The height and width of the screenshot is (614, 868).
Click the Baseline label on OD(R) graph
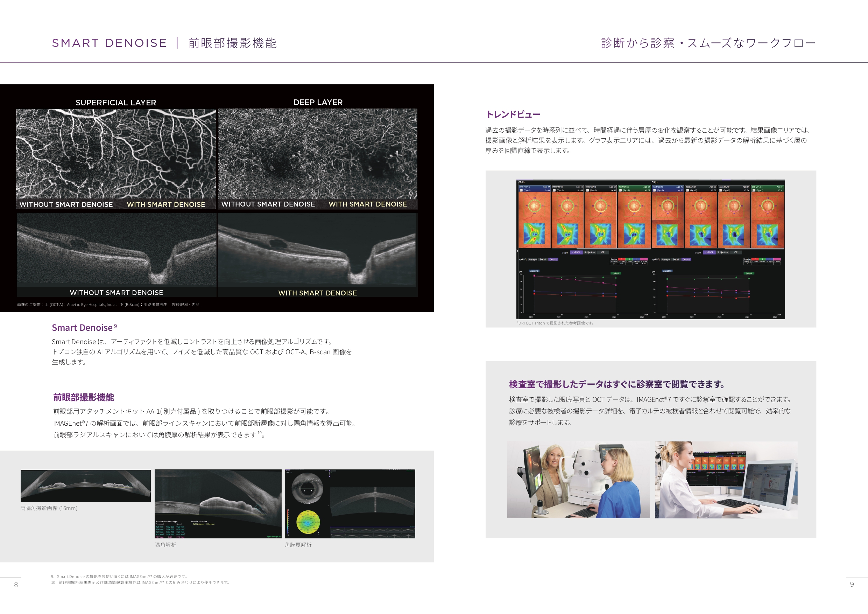pyautogui.click(x=534, y=271)
